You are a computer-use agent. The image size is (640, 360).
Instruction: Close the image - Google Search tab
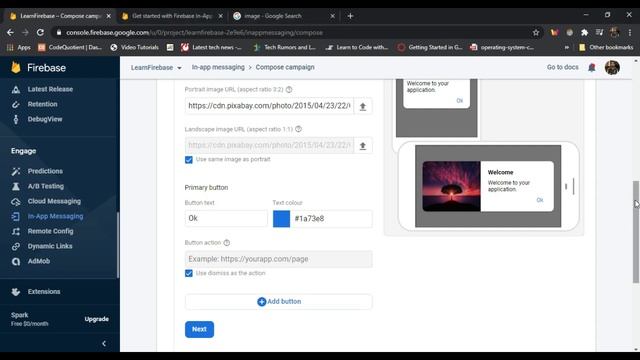[x=332, y=16]
